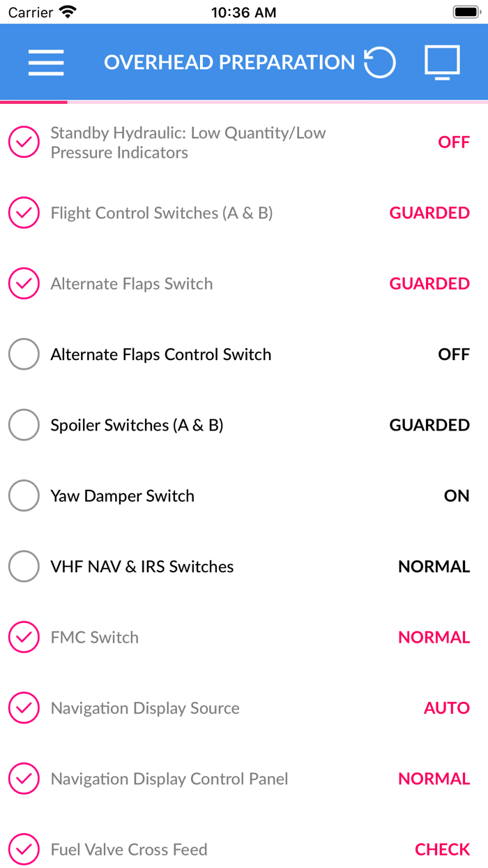Tap the checkmark icon beside Standby Hydraulic item
The image size is (488, 868).
tap(23, 142)
